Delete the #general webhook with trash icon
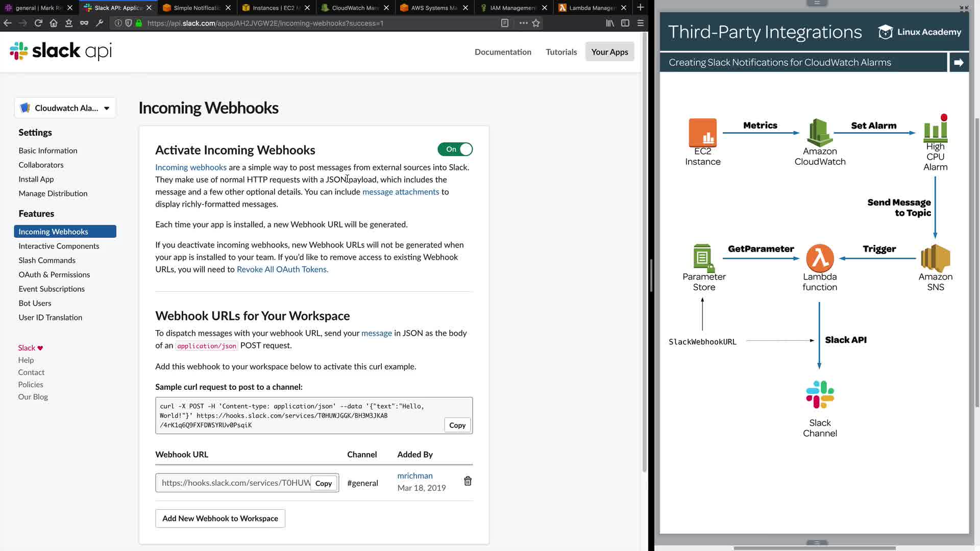Screen dimensions: 980x551 click(x=468, y=481)
